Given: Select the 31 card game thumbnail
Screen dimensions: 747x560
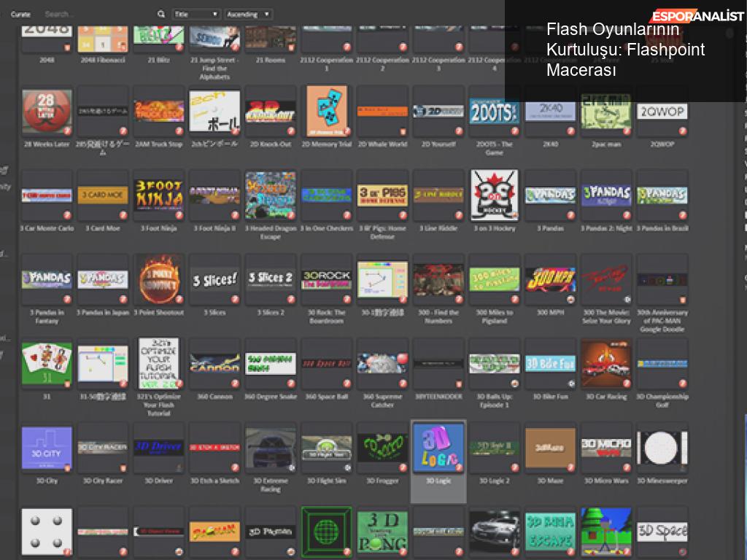Looking at the screenshot, I should [47, 364].
